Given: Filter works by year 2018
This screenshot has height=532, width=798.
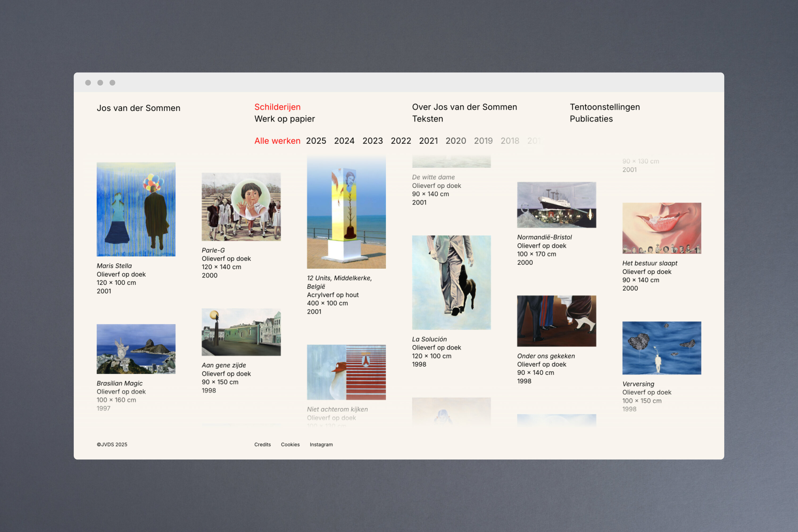Looking at the screenshot, I should pyautogui.click(x=510, y=141).
